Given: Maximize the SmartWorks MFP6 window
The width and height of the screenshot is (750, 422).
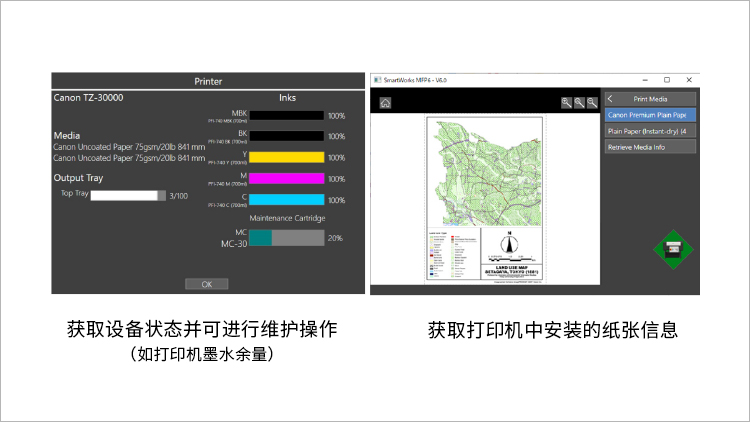Looking at the screenshot, I should [667, 80].
